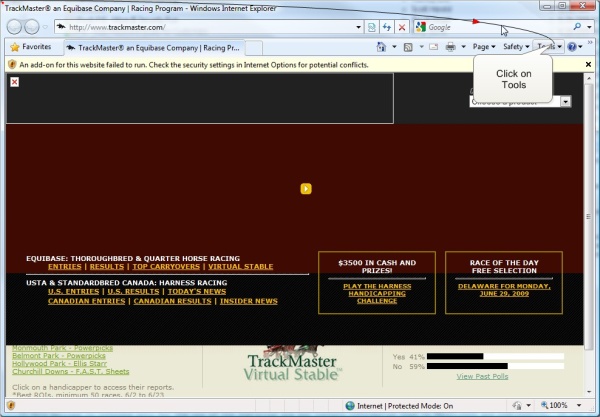
Task: Expand the Print dropdown arrow
Action: [463, 47]
